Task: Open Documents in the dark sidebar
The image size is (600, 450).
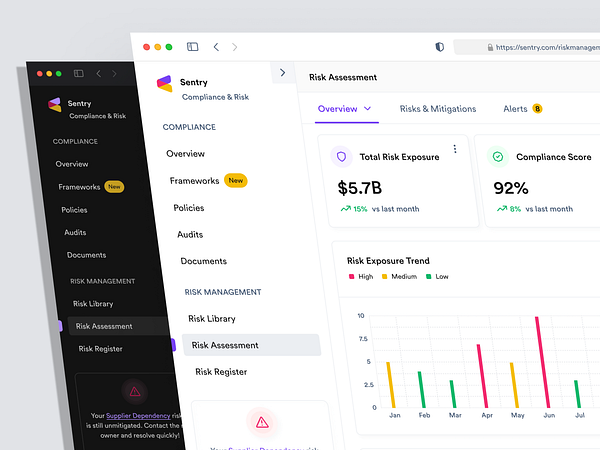Action: (x=86, y=255)
